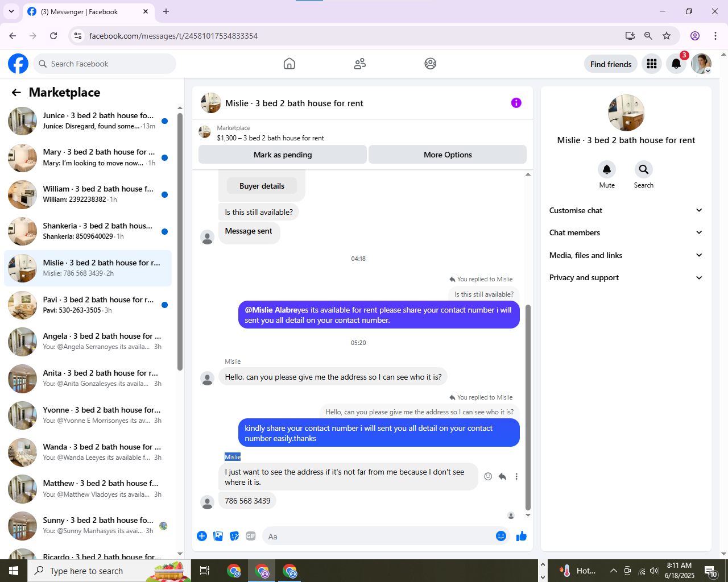Open volume control in system tray

click(x=654, y=571)
